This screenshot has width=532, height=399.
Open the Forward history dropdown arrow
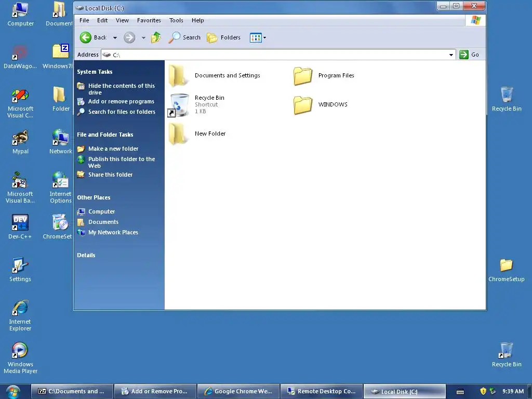pos(143,37)
